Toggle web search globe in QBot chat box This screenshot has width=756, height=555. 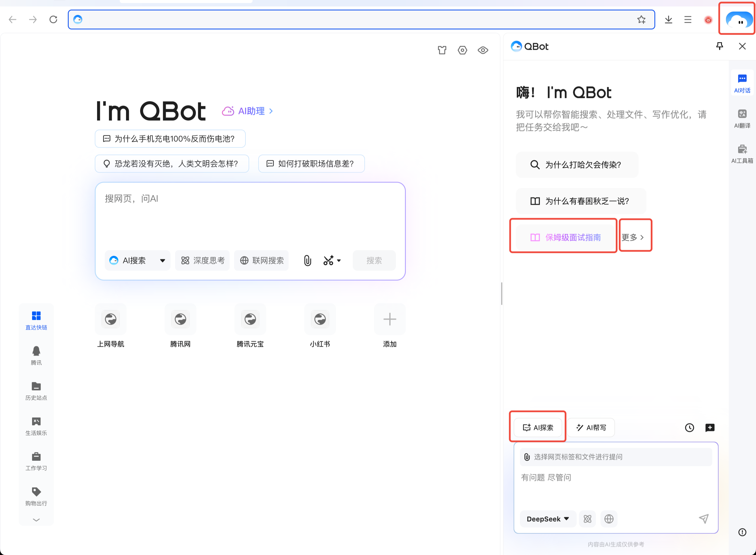point(609,519)
